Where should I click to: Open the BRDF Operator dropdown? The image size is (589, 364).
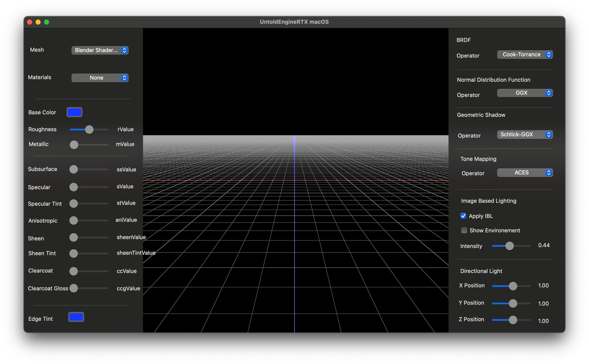[x=525, y=55]
